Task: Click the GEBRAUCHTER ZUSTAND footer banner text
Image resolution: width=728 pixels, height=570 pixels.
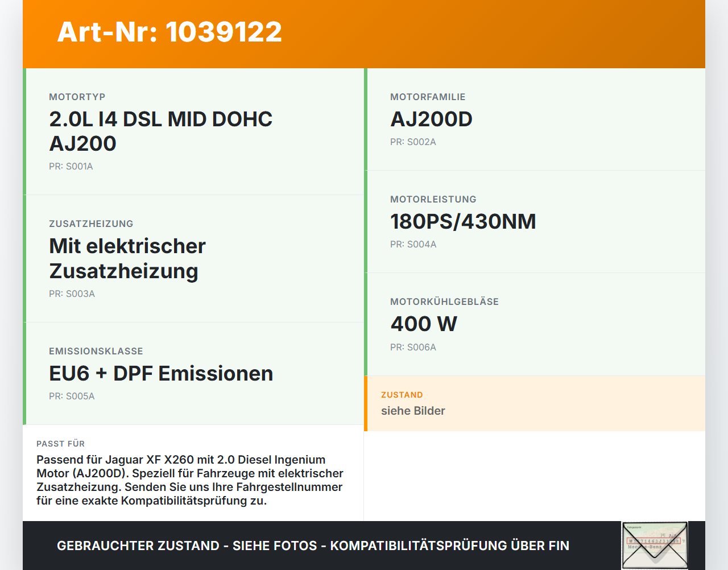Action: [x=313, y=546]
